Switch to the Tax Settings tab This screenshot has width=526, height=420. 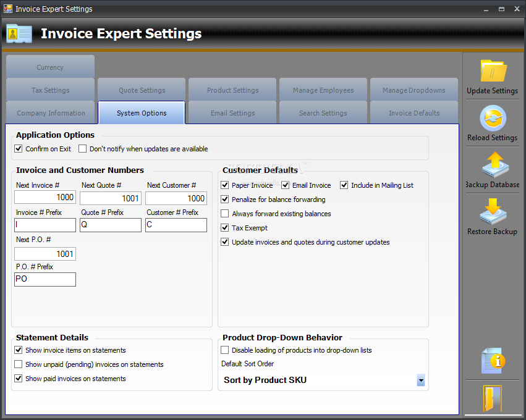(x=50, y=90)
